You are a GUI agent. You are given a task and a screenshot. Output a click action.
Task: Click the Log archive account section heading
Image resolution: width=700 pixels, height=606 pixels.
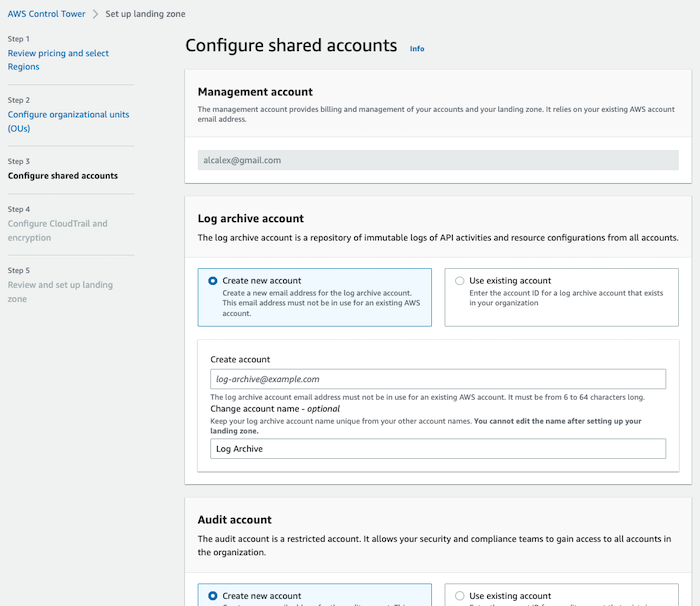(x=251, y=218)
